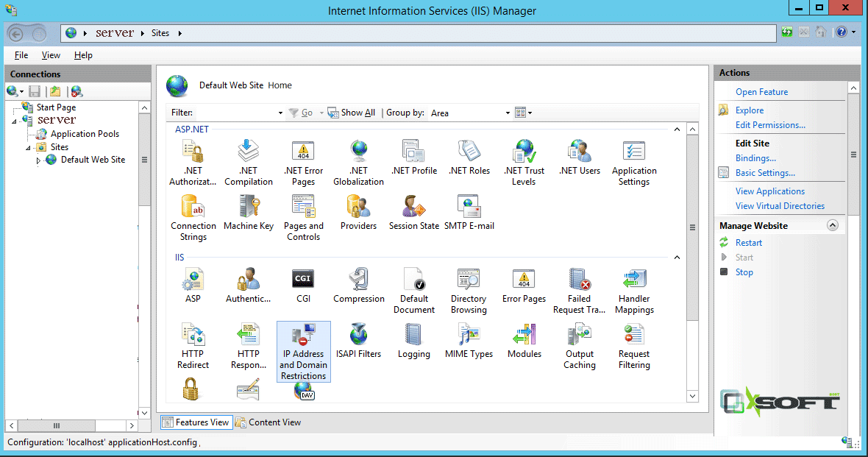Open the Bindings link
Screen dimensions: 868x457
pos(755,158)
